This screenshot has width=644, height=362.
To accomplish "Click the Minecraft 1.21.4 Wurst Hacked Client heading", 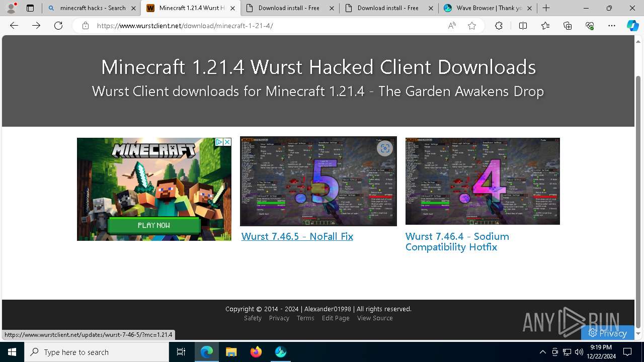I will tap(318, 67).
